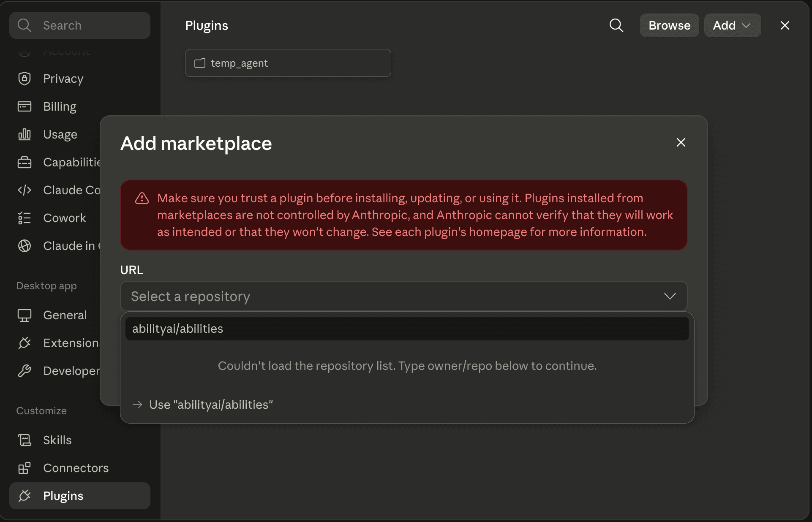Click the Capabilities briefcase icon
This screenshot has width=812, height=522.
point(25,162)
